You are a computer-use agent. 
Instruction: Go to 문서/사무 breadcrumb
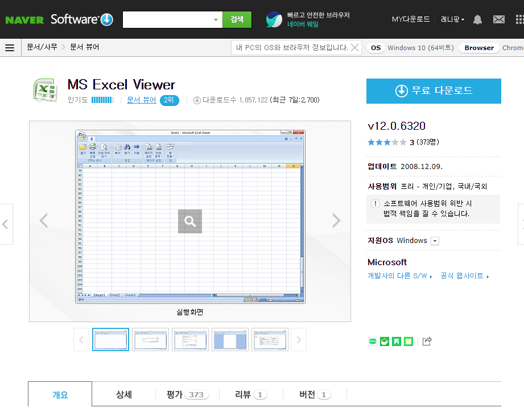(42, 47)
